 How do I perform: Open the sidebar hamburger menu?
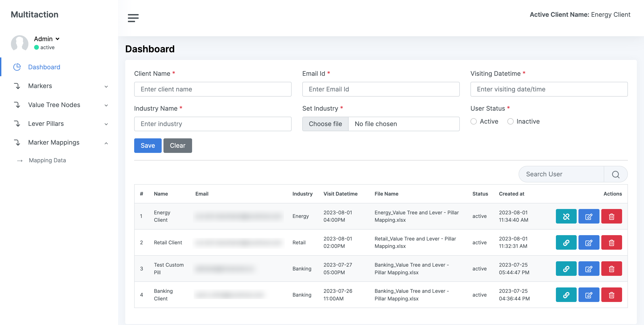(133, 18)
